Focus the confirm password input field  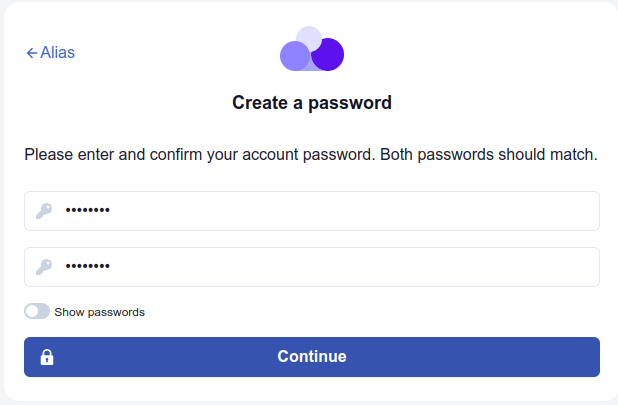(x=330, y=267)
